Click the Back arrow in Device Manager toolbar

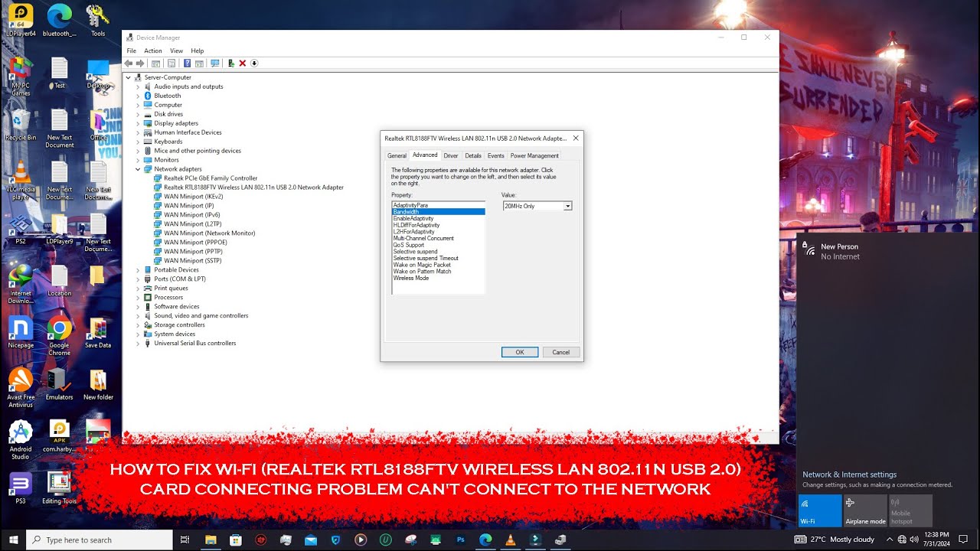[129, 63]
